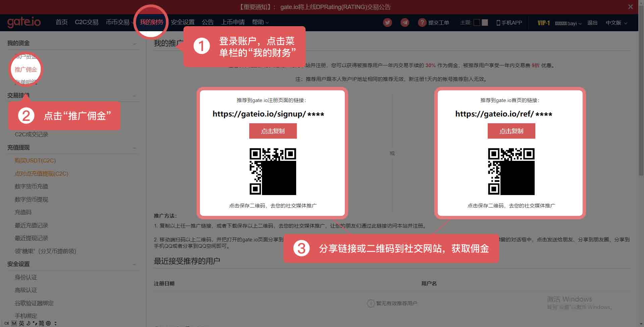Click the 注册日期 column header
Image resolution: width=644 pixels, height=327 pixels.
pos(164,284)
